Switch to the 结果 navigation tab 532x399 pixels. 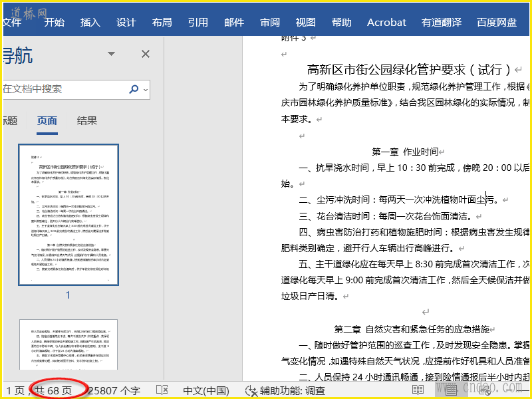point(87,121)
